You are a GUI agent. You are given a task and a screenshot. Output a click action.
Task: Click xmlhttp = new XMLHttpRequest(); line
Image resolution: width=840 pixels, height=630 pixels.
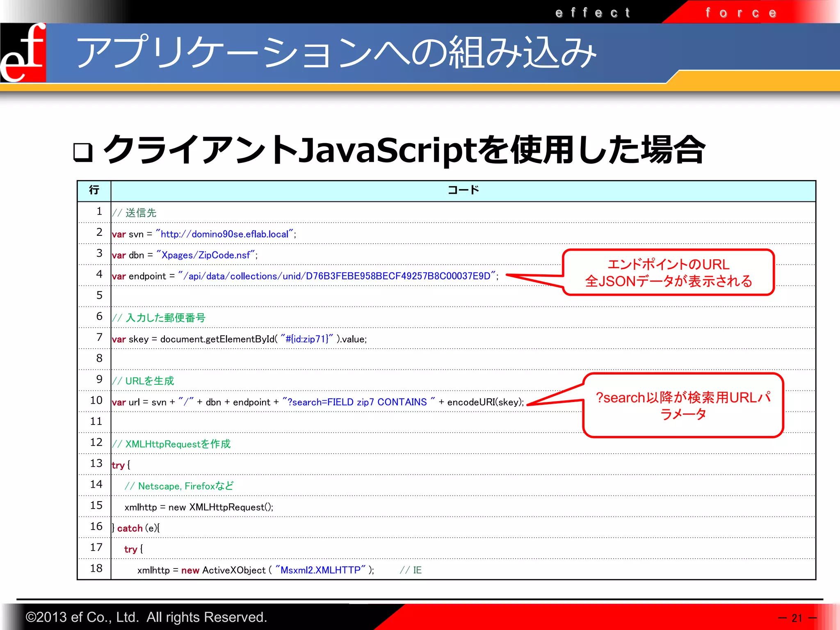199,507
